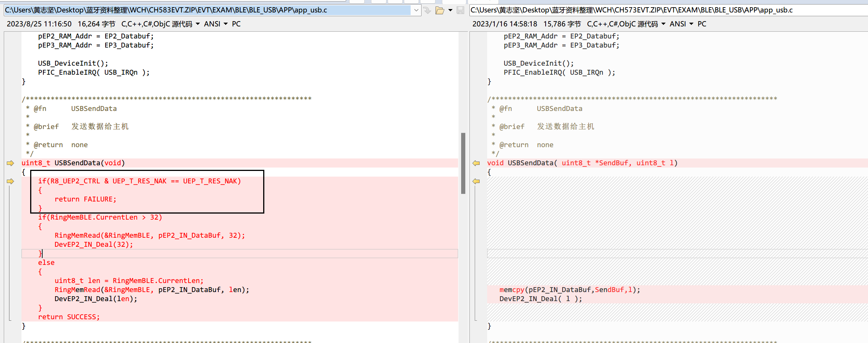
Task: Click the left pane reload arrow icon
Action: [427, 10]
